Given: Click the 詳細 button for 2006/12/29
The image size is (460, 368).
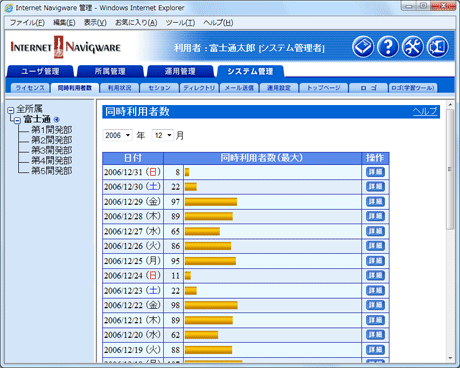Looking at the screenshot, I should pos(375,202).
